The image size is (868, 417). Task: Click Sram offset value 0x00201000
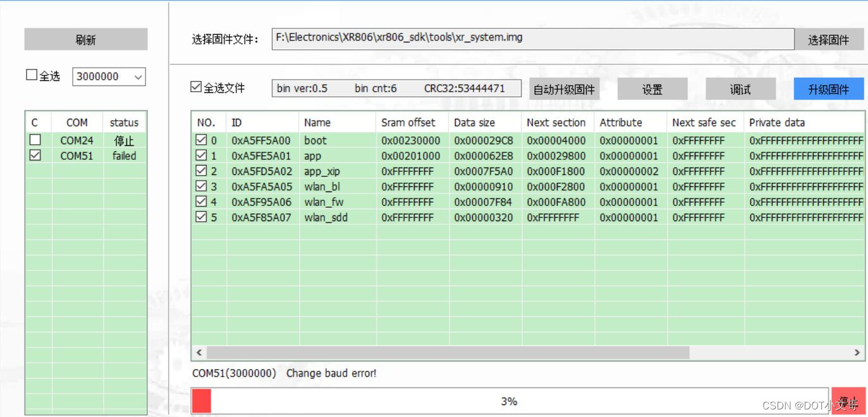pyautogui.click(x=411, y=155)
